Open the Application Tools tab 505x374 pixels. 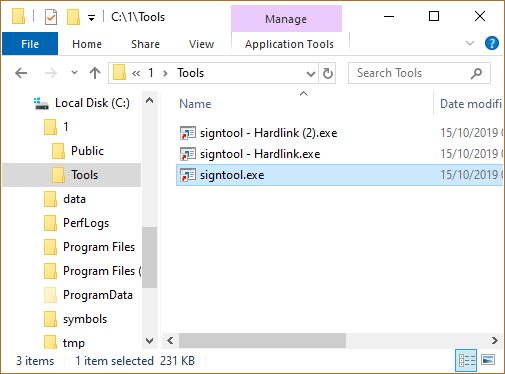tap(289, 44)
